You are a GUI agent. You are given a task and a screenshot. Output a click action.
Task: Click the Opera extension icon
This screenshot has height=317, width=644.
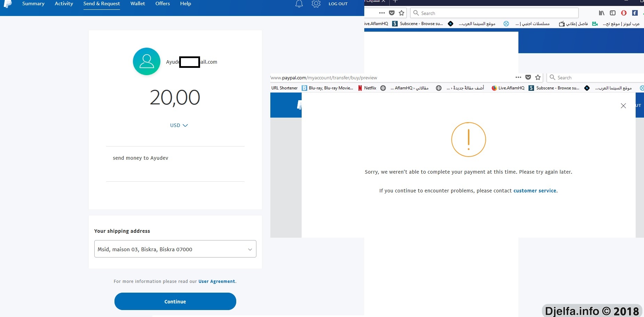624,13
